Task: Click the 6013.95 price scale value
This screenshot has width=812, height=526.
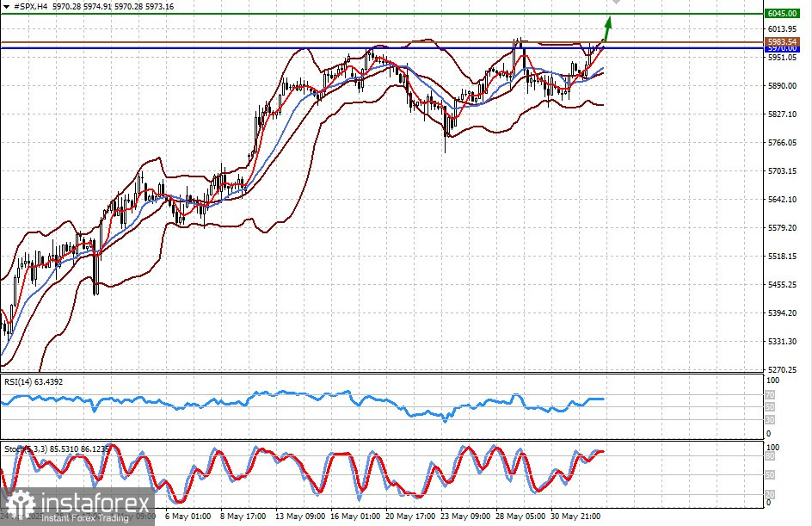Action: point(782,29)
